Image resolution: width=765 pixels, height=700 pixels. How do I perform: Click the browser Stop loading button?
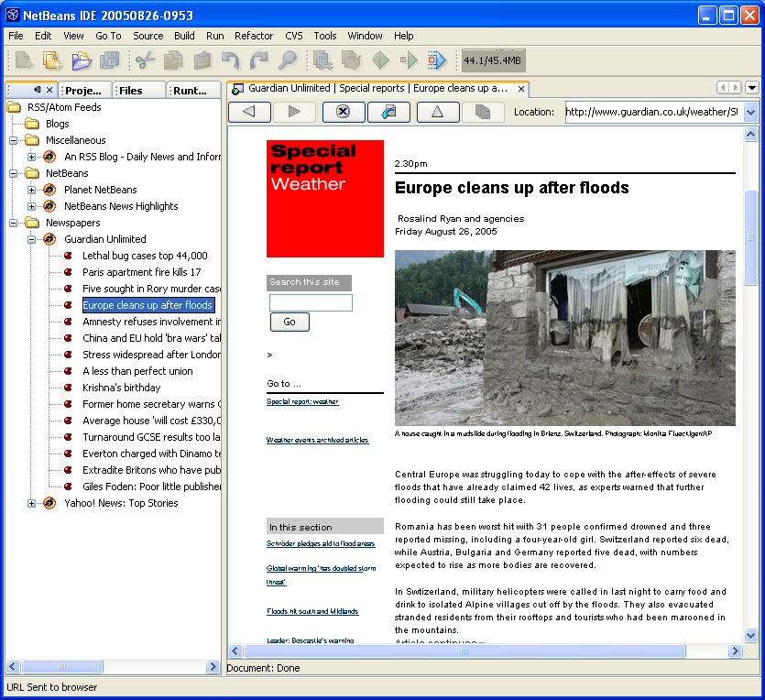[344, 112]
